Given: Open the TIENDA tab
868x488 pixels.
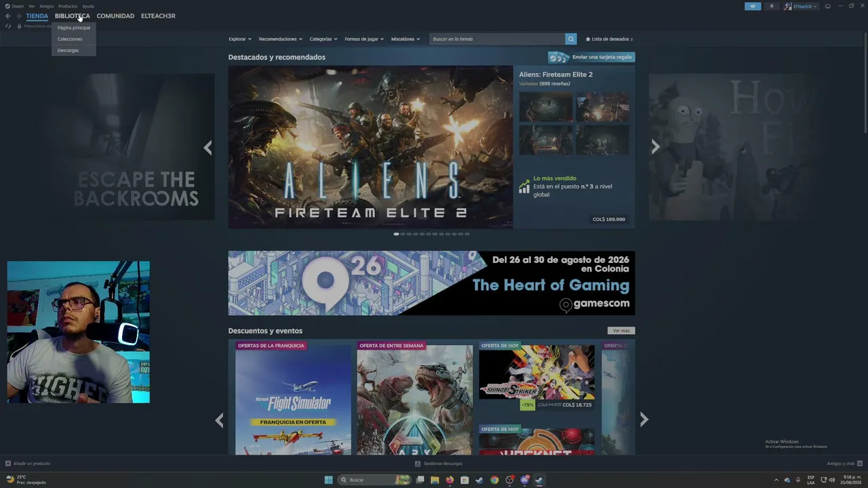Looking at the screenshot, I should coord(37,16).
